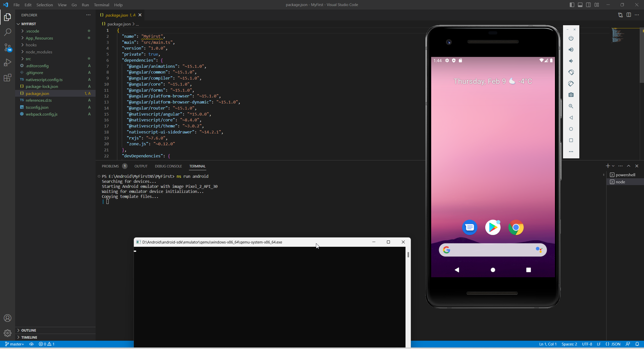Toggle the secondary side bar layout button

point(588,5)
